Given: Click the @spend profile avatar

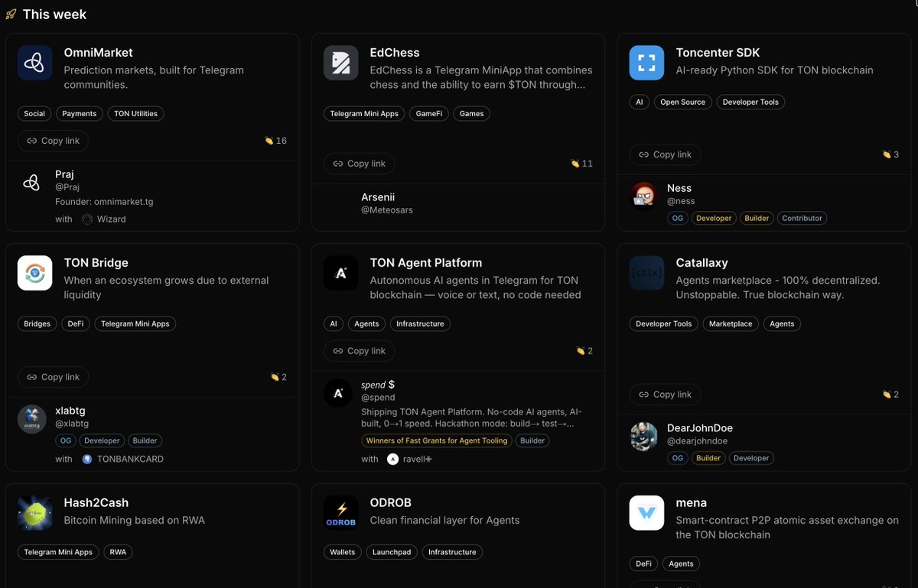Looking at the screenshot, I should (338, 393).
